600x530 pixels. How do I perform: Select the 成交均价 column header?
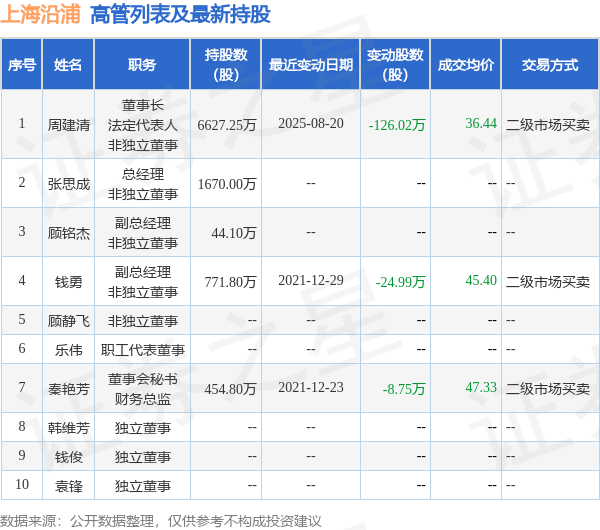pos(466,65)
